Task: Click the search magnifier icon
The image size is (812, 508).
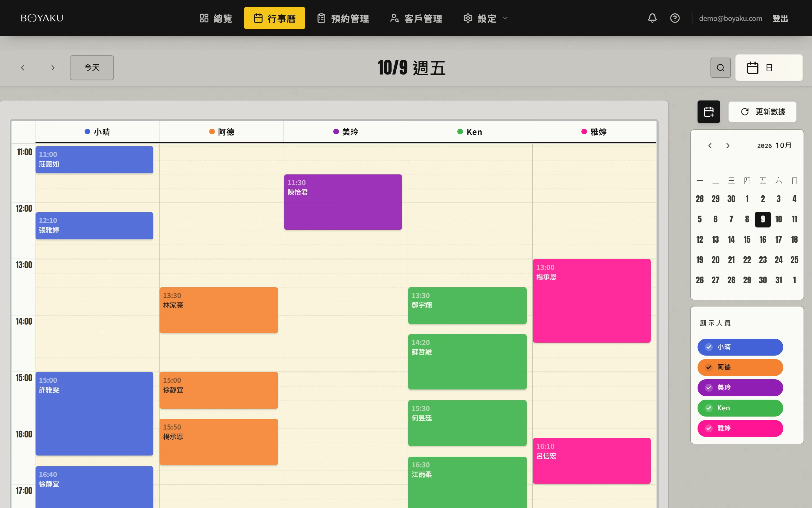Action: tap(720, 68)
